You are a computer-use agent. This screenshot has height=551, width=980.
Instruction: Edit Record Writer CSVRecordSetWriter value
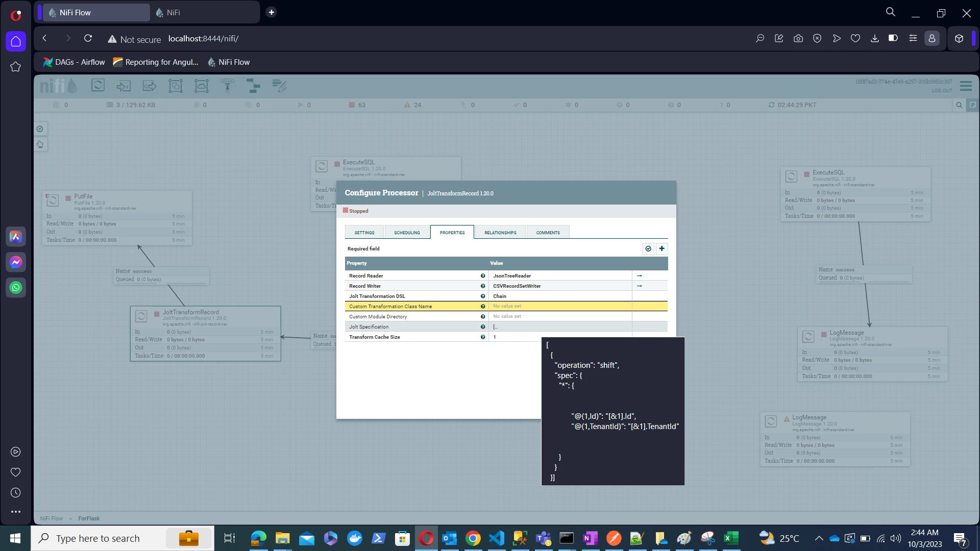[560, 286]
